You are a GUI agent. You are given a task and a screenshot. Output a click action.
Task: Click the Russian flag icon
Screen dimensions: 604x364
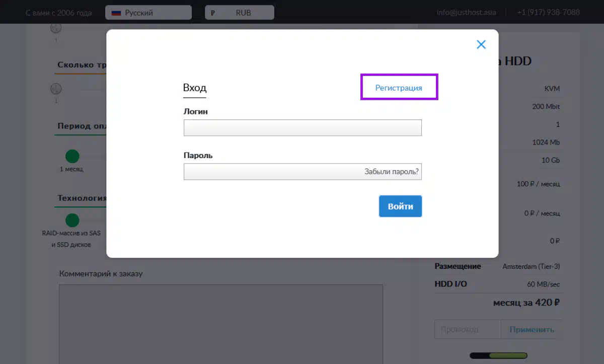(x=116, y=13)
